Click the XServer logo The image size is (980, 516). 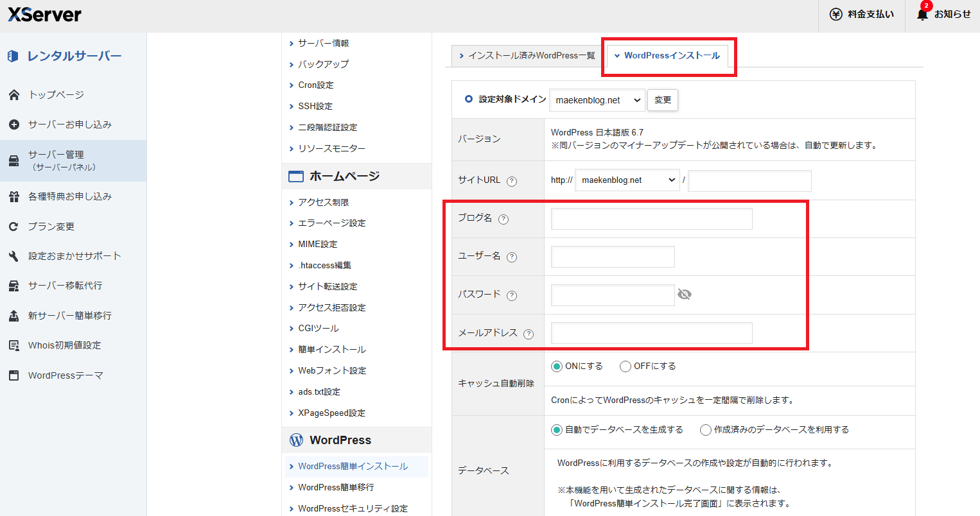pos(44,14)
